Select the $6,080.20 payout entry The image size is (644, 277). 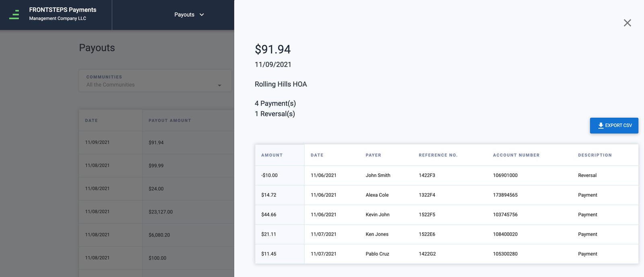(x=157, y=235)
